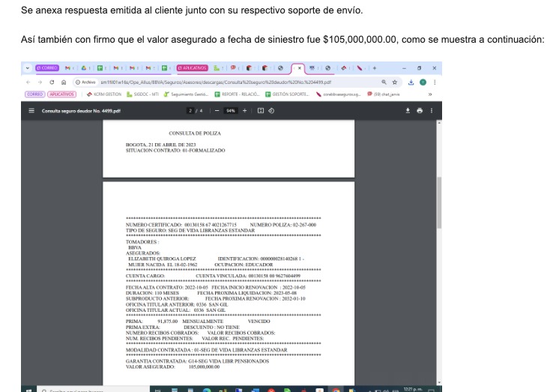Click the name 'ELIZABETH QUIROGA LOPEZ'
Image resolution: width=556 pixels, height=392 pixels.
pos(162,259)
